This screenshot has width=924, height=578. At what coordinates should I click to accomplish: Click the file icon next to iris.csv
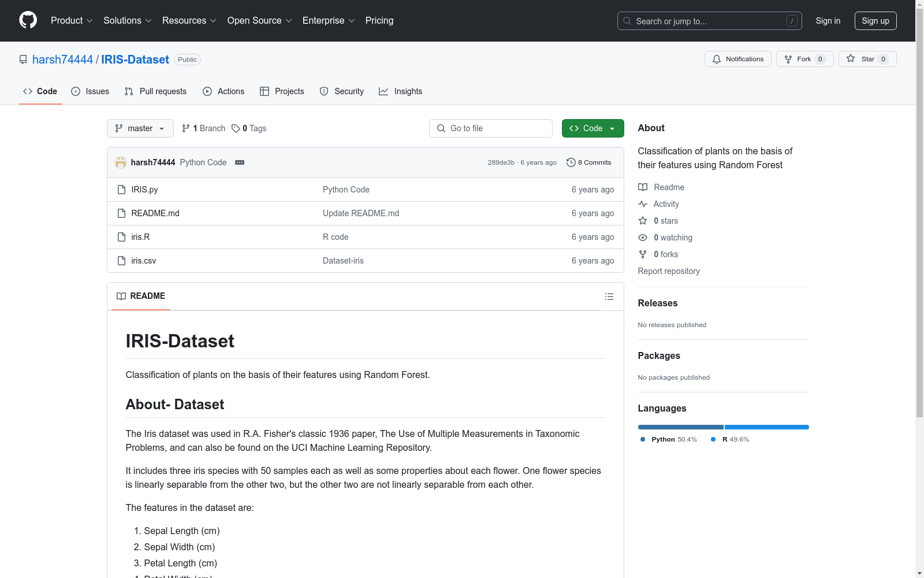(121, 261)
